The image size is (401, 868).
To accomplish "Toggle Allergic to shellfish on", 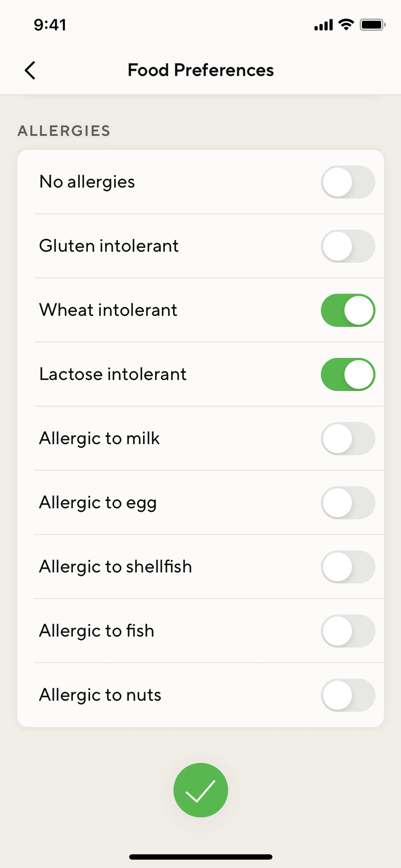I will point(348,567).
